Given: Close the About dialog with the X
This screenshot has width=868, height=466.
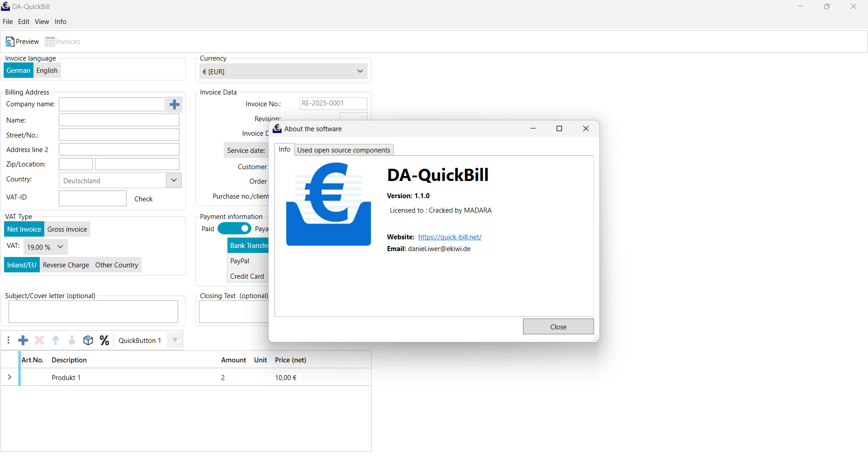Looking at the screenshot, I should tap(586, 128).
